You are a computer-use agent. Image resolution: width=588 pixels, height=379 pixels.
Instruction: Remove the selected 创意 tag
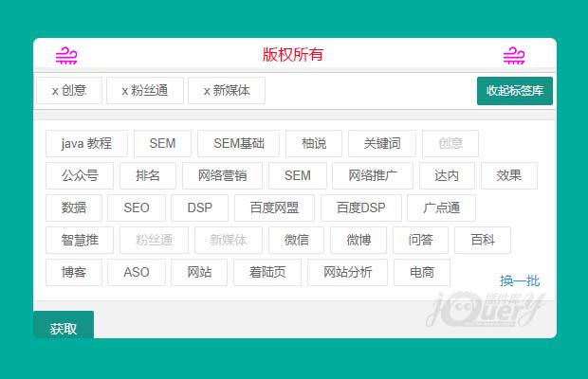click(x=68, y=91)
